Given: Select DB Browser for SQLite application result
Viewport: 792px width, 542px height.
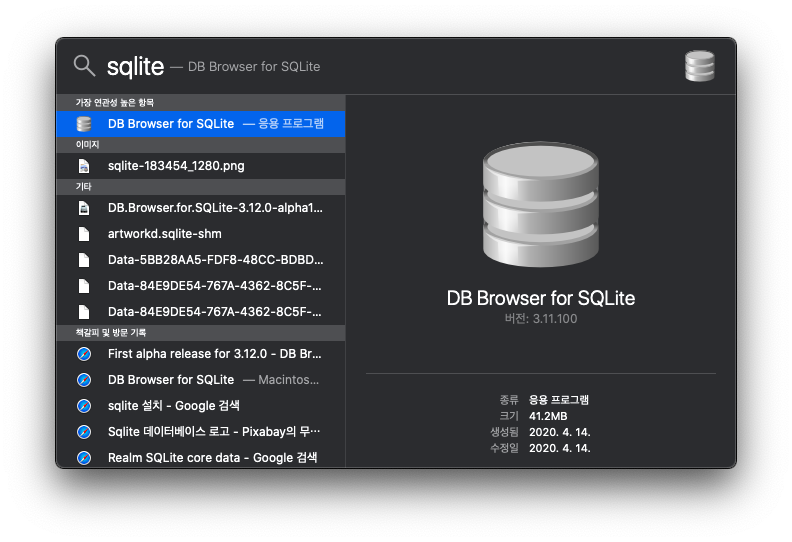Looking at the screenshot, I should (x=201, y=124).
